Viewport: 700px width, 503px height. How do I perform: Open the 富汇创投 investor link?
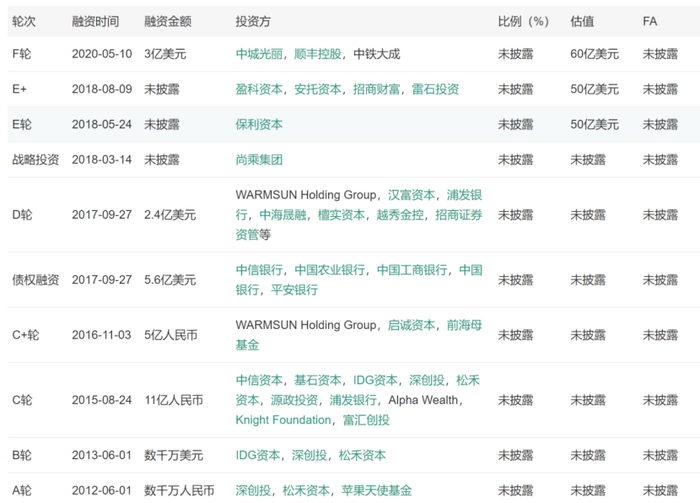(366, 420)
